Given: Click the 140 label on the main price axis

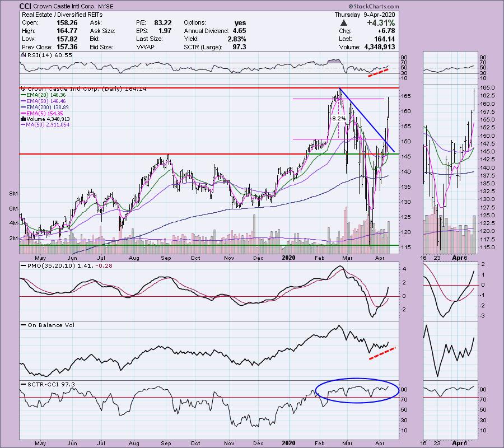Looking at the screenshot, I should [405, 171].
